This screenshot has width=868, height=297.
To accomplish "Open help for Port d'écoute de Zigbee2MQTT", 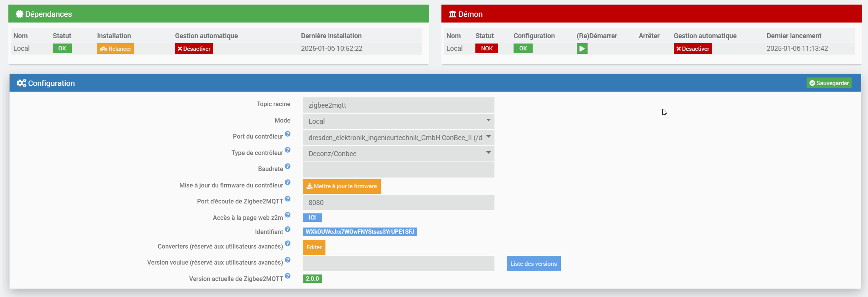I will click(x=288, y=199).
